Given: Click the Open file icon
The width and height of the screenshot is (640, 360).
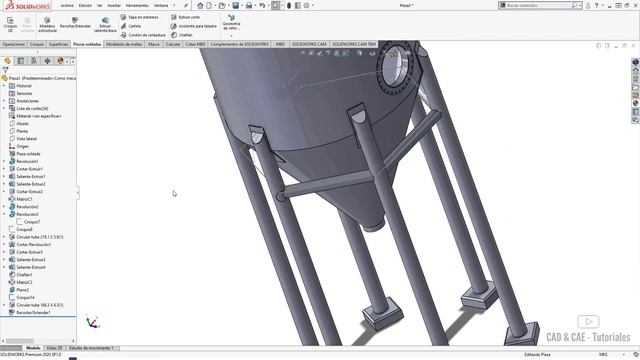Looking at the screenshot, I should pyautogui.click(x=222, y=6).
